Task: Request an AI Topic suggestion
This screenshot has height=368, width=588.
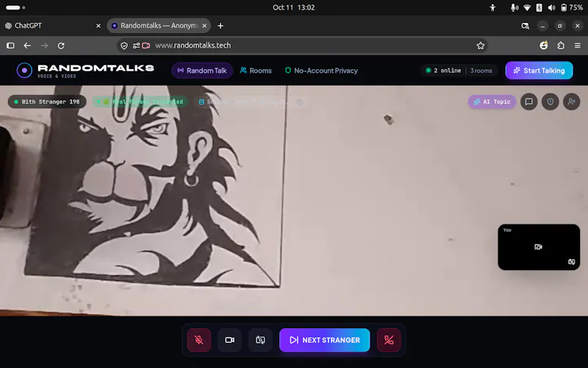Action: click(492, 102)
